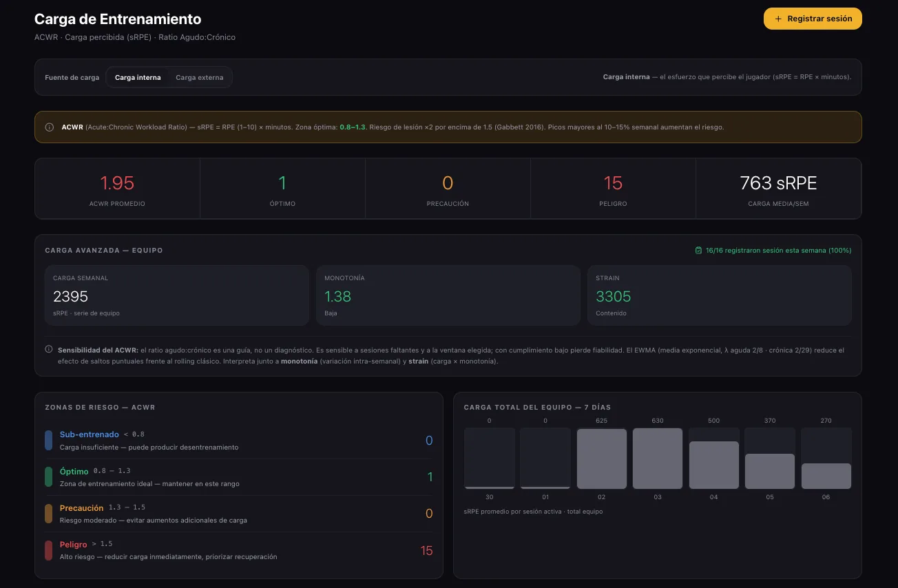Click the clipboard check icon near 16/16
The height and width of the screenshot is (588, 898).
[x=698, y=251]
